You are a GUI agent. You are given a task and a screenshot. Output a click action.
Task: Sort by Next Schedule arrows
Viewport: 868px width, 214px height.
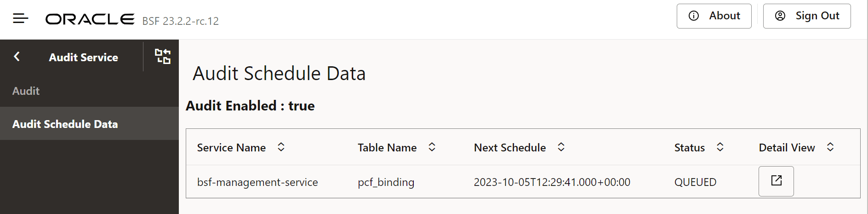(561, 147)
